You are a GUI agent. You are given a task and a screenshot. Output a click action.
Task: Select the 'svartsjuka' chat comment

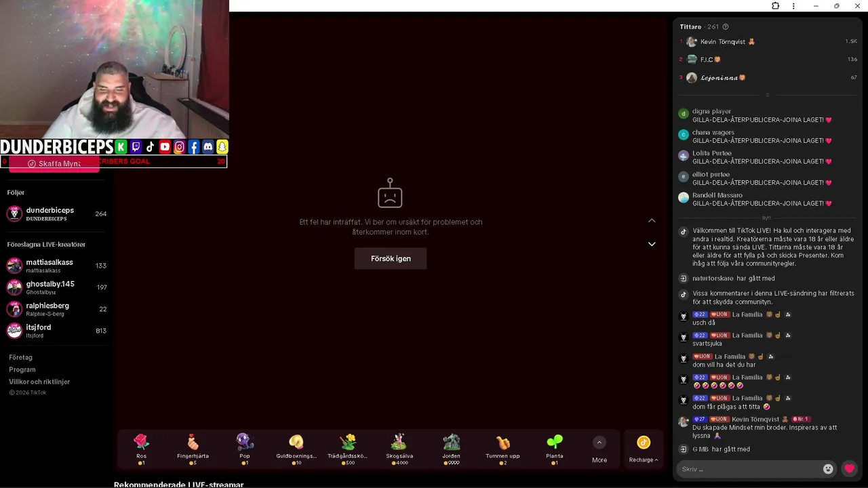click(x=707, y=344)
